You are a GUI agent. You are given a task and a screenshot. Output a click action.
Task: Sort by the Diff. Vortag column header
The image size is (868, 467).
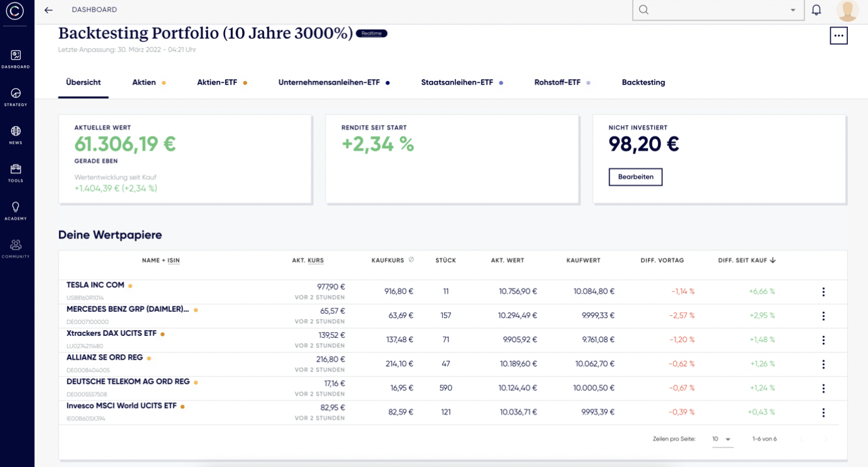pos(662,260)
